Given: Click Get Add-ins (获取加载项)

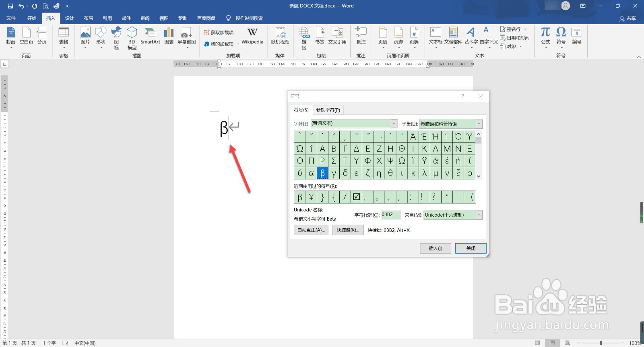Looking at the screenshot, I should point(219,33).
